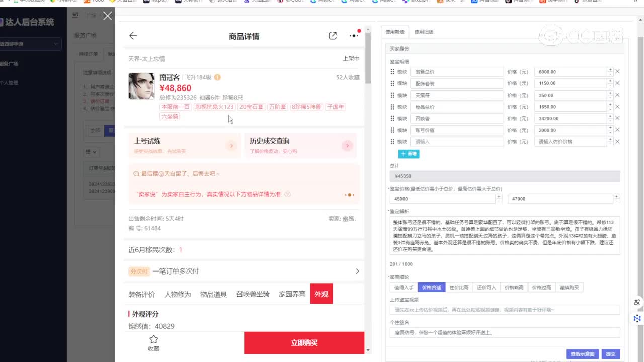The image size is (644, 362).
Task: Click the 查看示意图 button
Action: point(583,354)
